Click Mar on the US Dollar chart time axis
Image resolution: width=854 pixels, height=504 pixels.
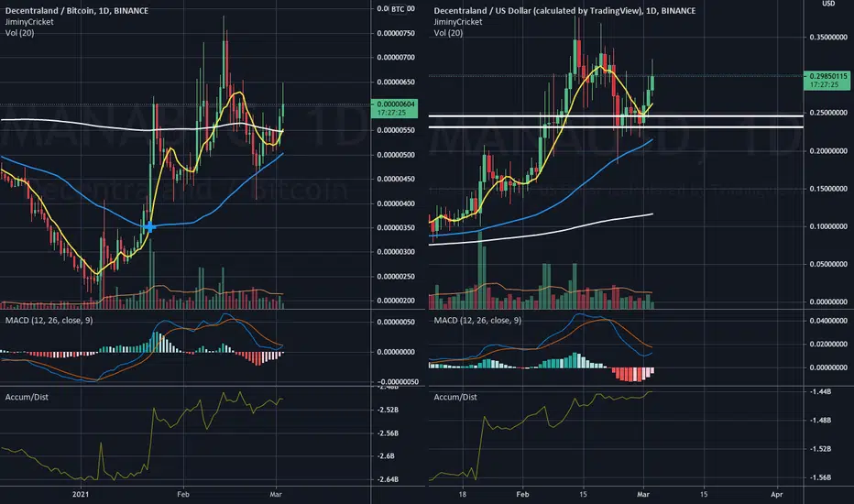point(643,494)
